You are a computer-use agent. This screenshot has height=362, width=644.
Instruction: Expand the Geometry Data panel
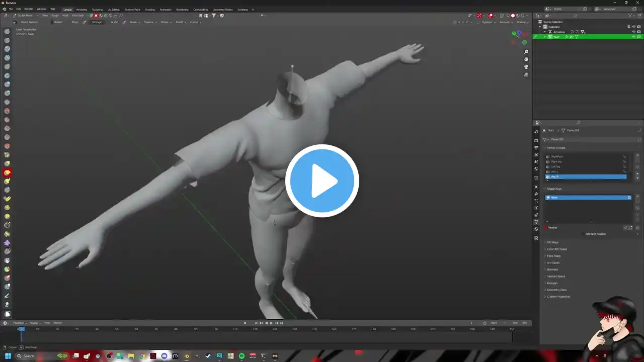tap(556, 290)
